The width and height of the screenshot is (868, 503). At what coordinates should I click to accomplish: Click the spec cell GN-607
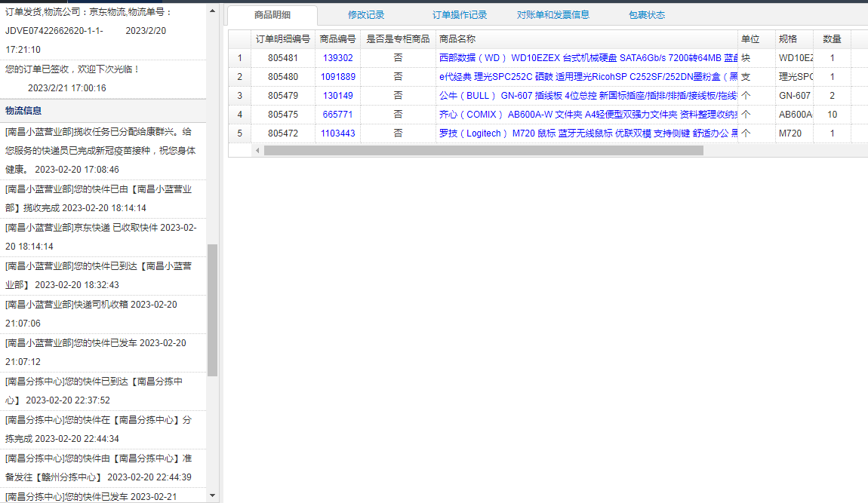pos(794,96)
